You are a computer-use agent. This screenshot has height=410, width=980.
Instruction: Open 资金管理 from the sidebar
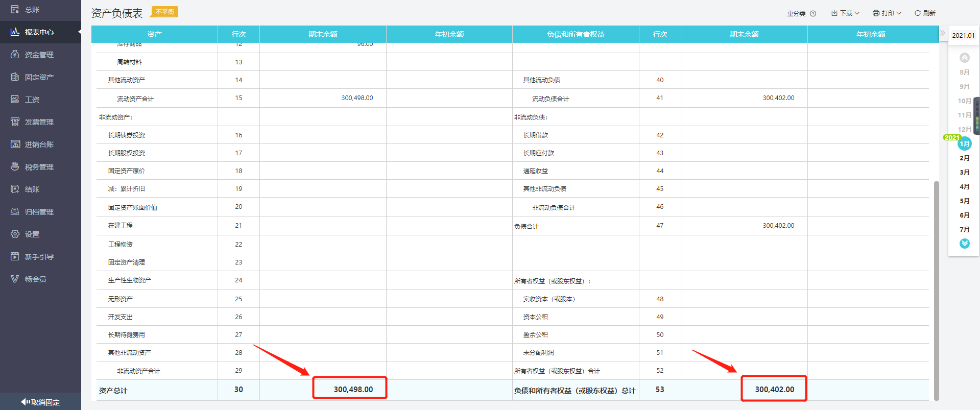[39, 55]
